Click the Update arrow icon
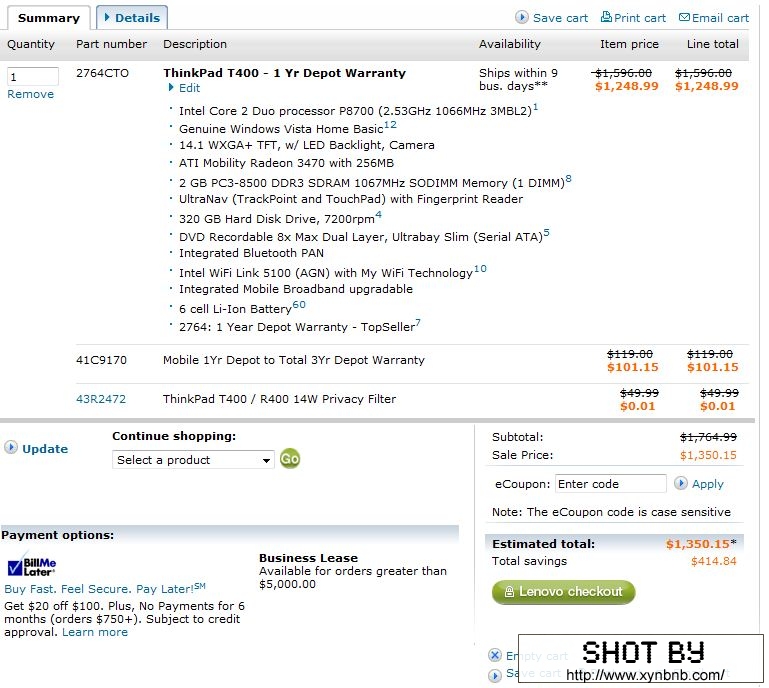The image size is (769, 688). click(x=11, y=448)
